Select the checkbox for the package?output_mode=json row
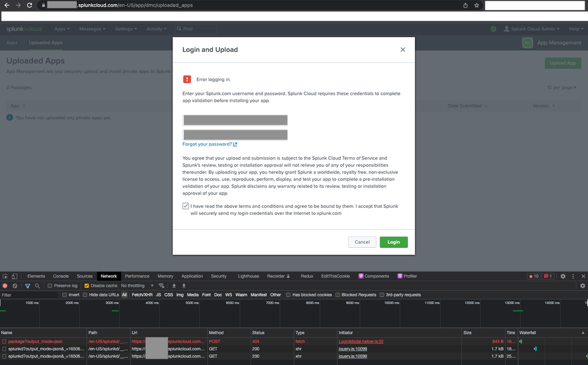Viewport: 588px width, 365px height. [x=4, y=341]
